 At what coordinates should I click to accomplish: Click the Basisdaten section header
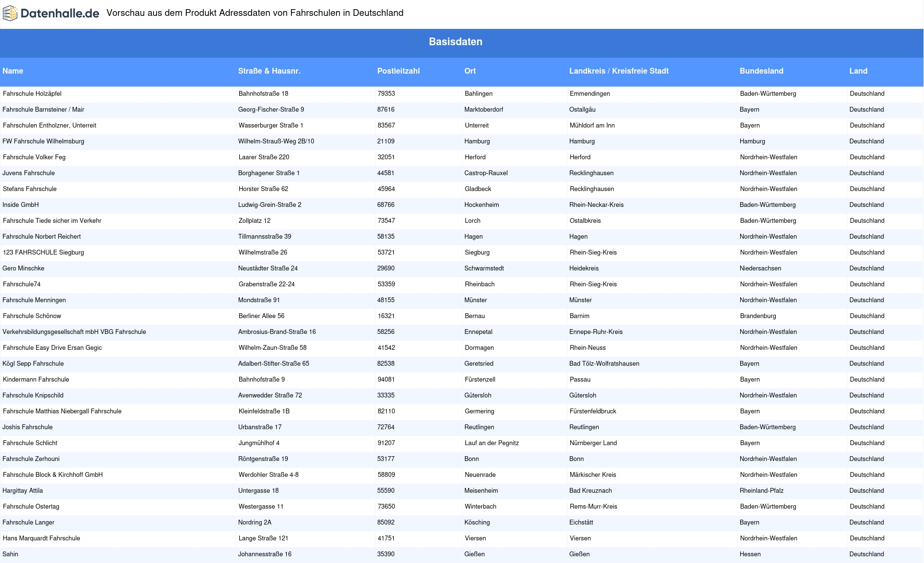[455, 42]
